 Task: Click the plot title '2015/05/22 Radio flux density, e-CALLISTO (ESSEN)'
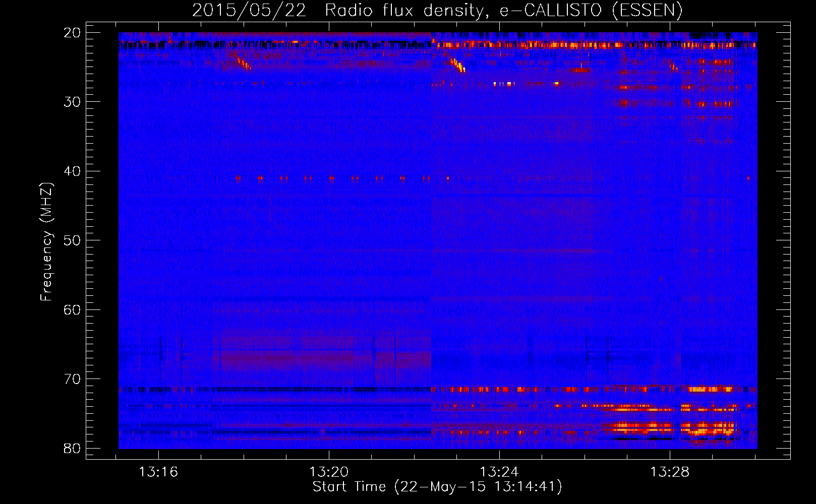pos(437,10)
